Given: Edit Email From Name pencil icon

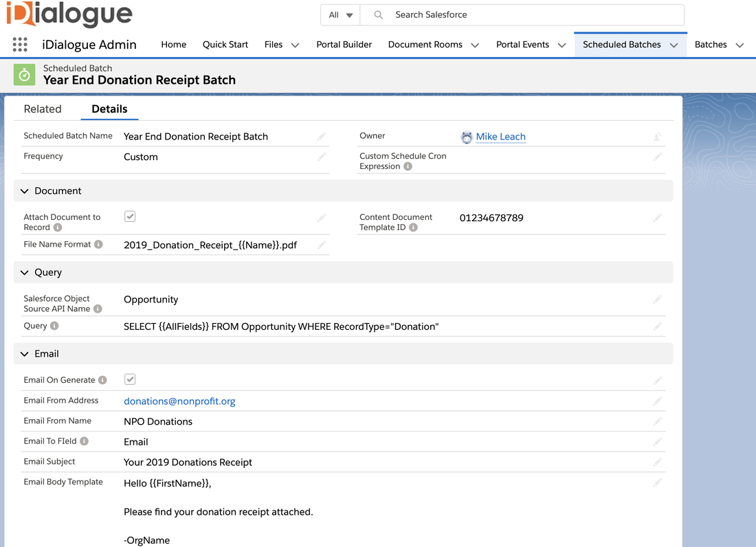Looking at the screenshot, I should (657, 421).
